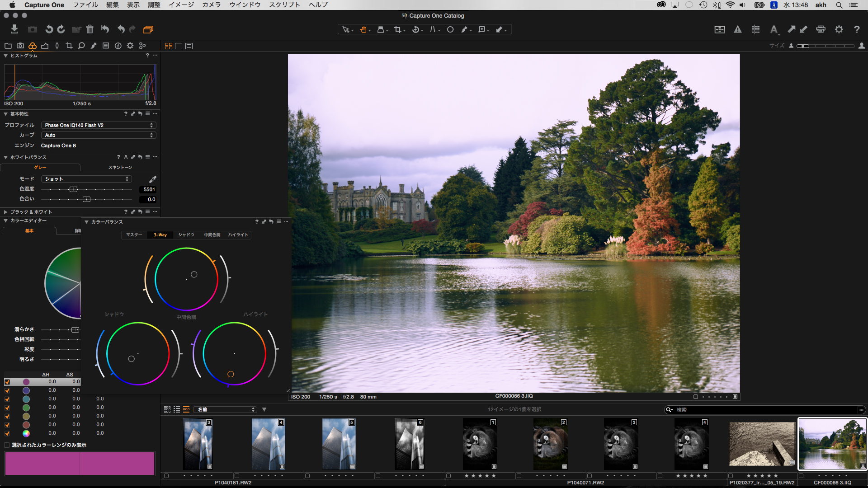Open the Image menu in menu bar

(x=181, y=5)
